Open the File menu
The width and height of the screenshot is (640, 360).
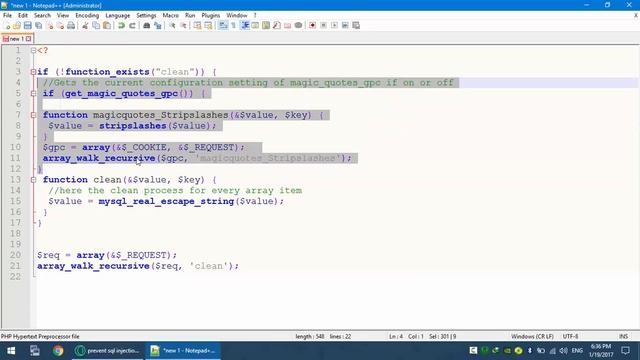[7, 16]
